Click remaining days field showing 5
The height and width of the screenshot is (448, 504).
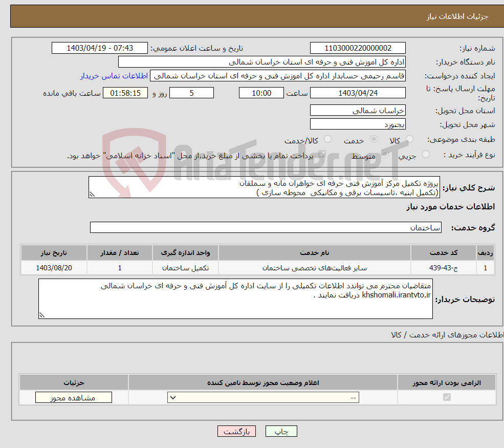[x=191, y=93]
